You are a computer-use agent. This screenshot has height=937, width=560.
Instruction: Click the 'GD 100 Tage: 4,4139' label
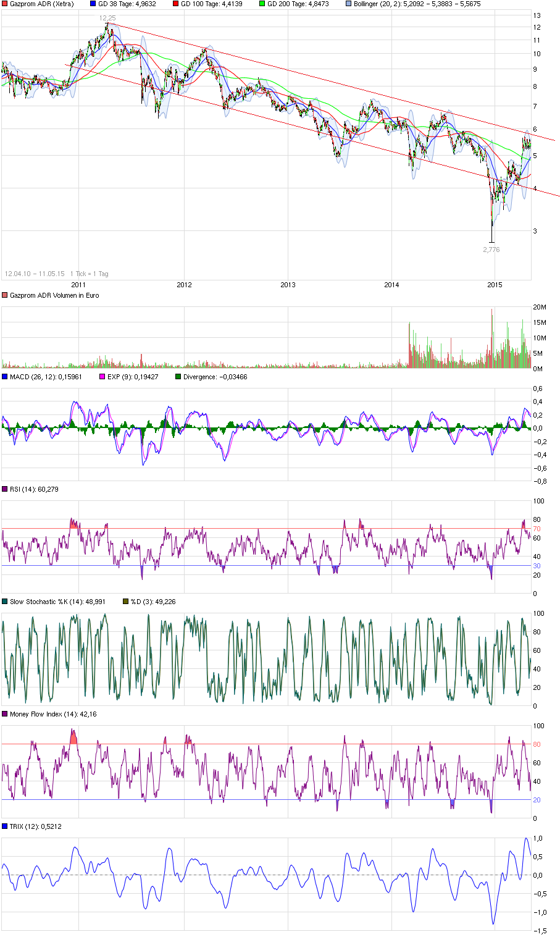point(211,4)
